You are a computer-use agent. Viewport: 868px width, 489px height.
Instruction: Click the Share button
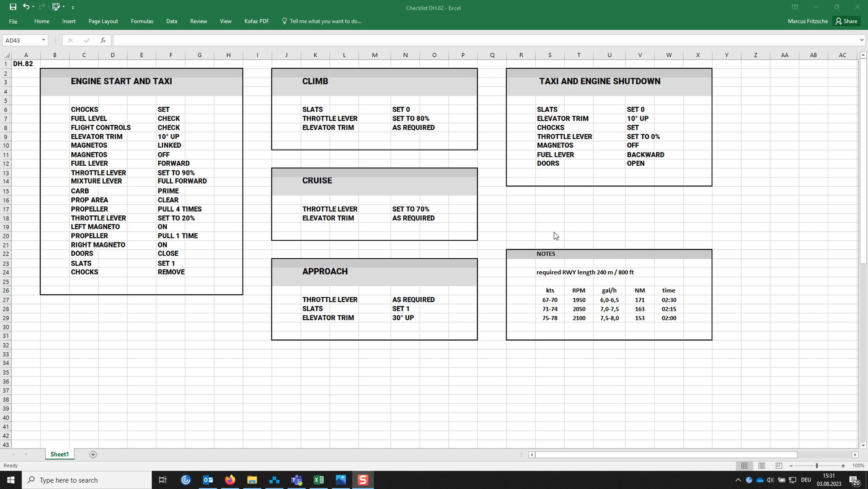coord(846,21)
